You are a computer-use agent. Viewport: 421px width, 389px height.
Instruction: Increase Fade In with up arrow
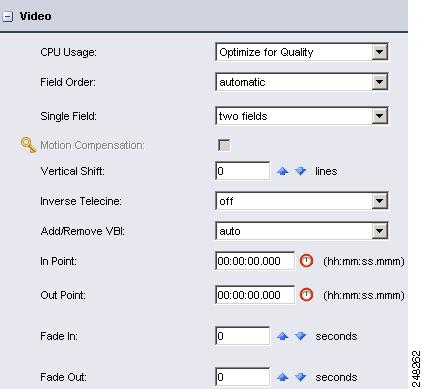pos(283,336)
